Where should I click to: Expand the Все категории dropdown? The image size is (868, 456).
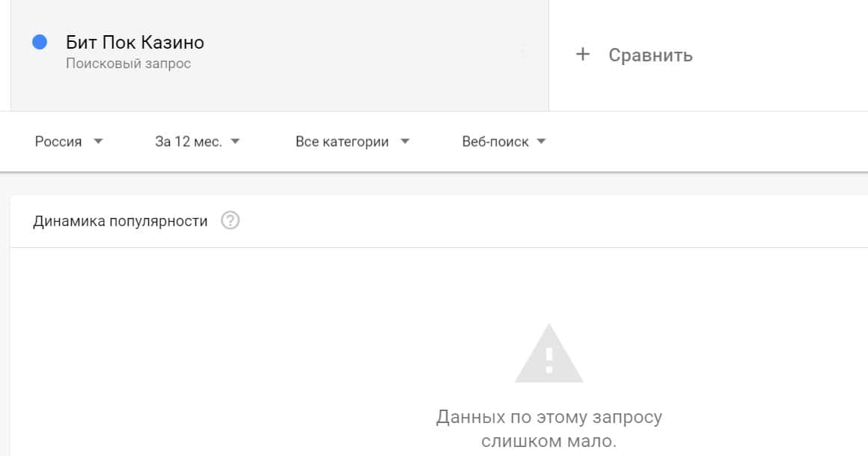coord(342,142)
